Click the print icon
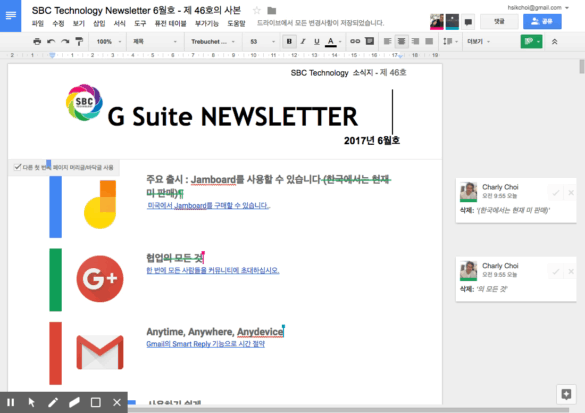The height and width of the screenshot is (413, 585). pyautogui.click(x=37, y=41)
